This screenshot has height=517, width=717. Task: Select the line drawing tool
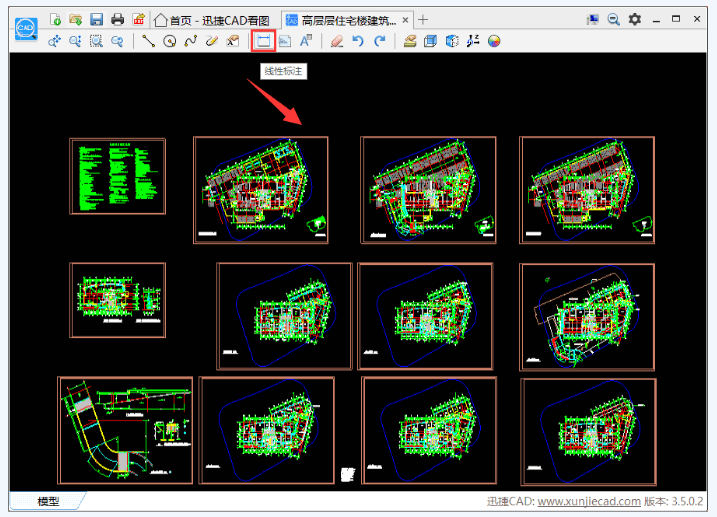148,41
